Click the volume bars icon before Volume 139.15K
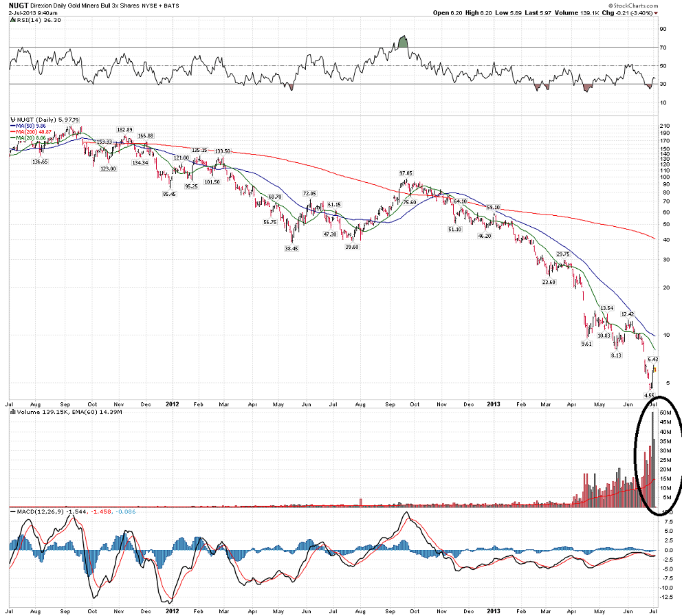 pyautogui.click(x=13, y=412)
